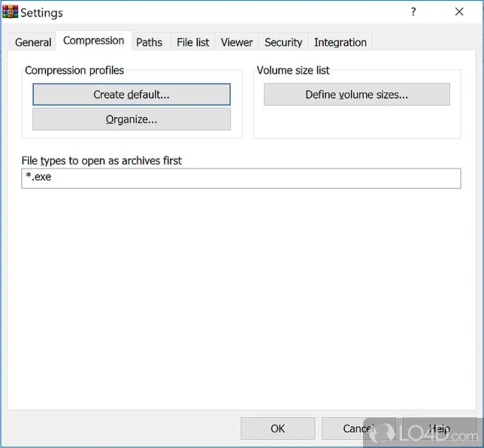Click the Create default... button

click(132, 94)
